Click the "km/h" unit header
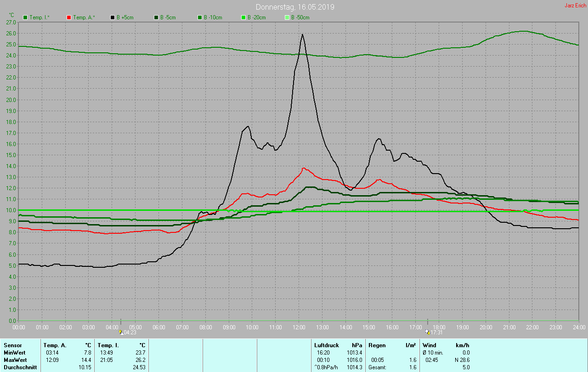 click(462, 345)
